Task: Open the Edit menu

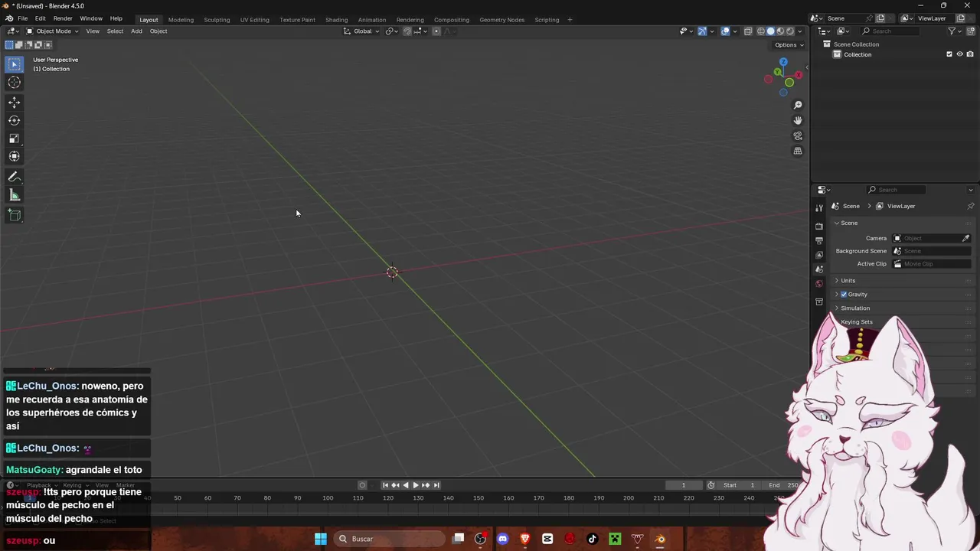Action: pos(40,18)
